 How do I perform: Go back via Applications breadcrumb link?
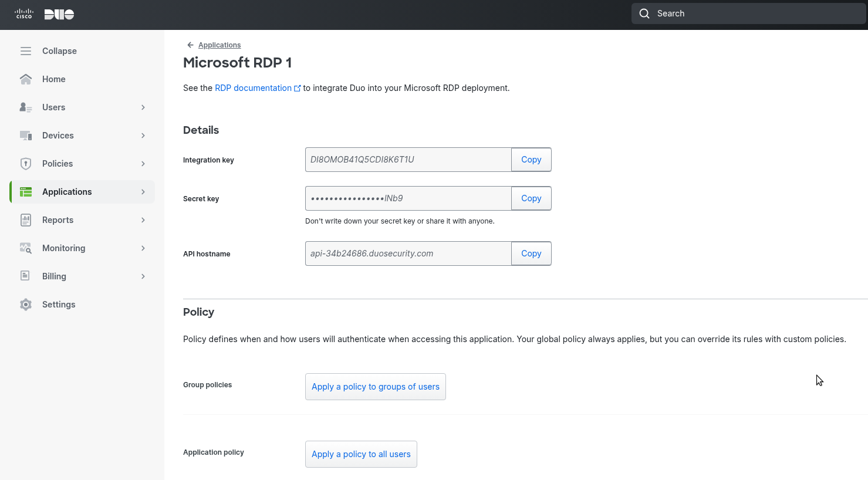219,45
